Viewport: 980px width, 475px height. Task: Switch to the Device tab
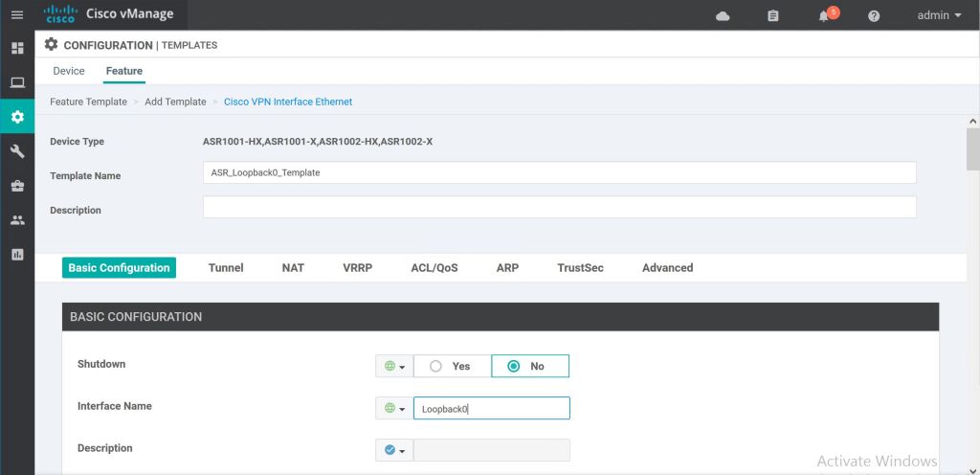click(69, 71)
